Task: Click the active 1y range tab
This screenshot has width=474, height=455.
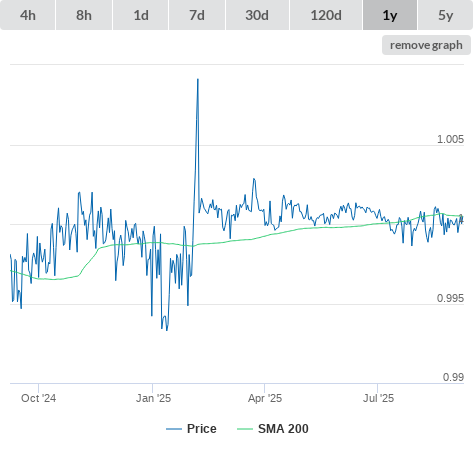Action: tap(390, 15)
